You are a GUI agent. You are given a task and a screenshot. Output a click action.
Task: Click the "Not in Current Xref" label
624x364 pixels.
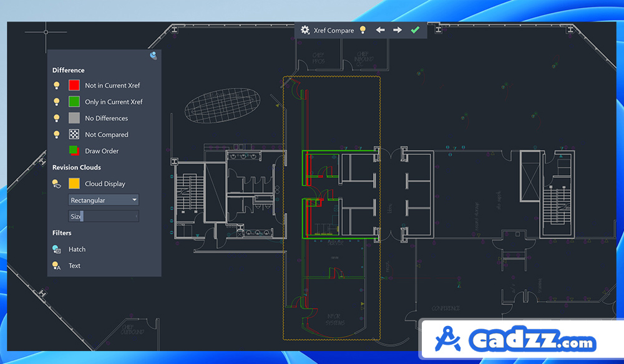[112, 85]
